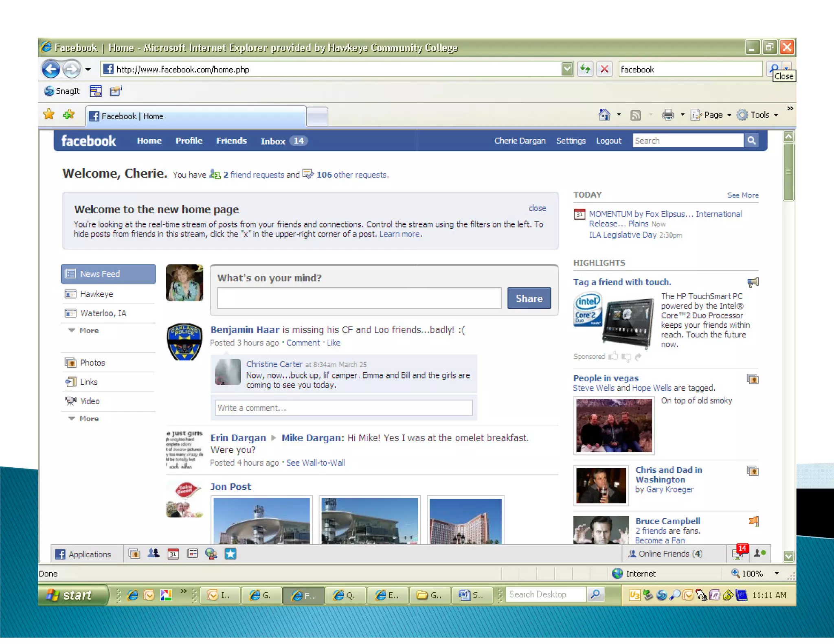Click the IE Back navigation arrow
Viewport: 834px width, 644px height.
(x=51, y=69)
